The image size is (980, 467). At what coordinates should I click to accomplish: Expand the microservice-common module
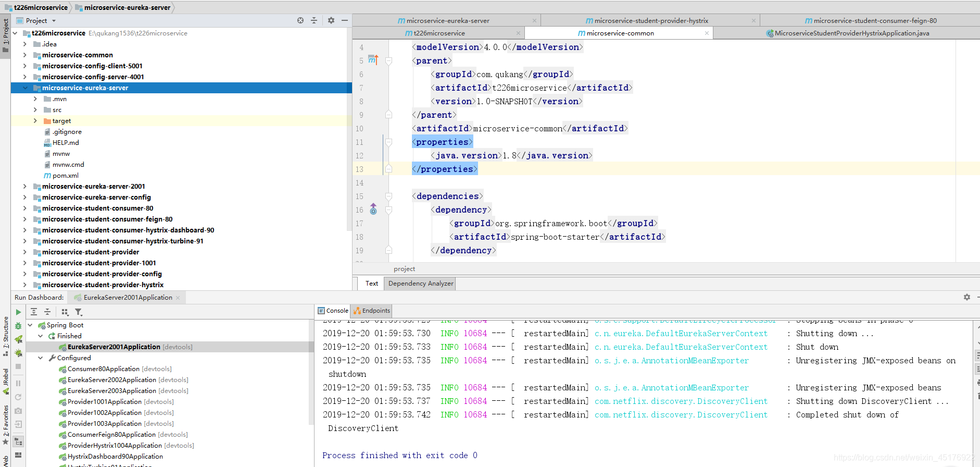point(25,55)
